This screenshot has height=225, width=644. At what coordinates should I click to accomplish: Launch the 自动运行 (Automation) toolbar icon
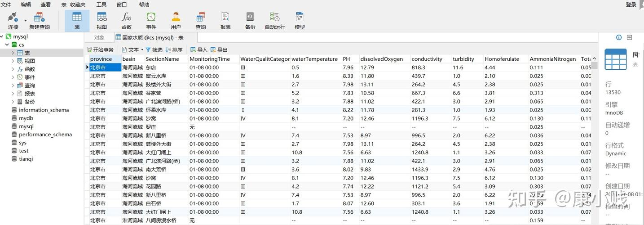point(275,18)
